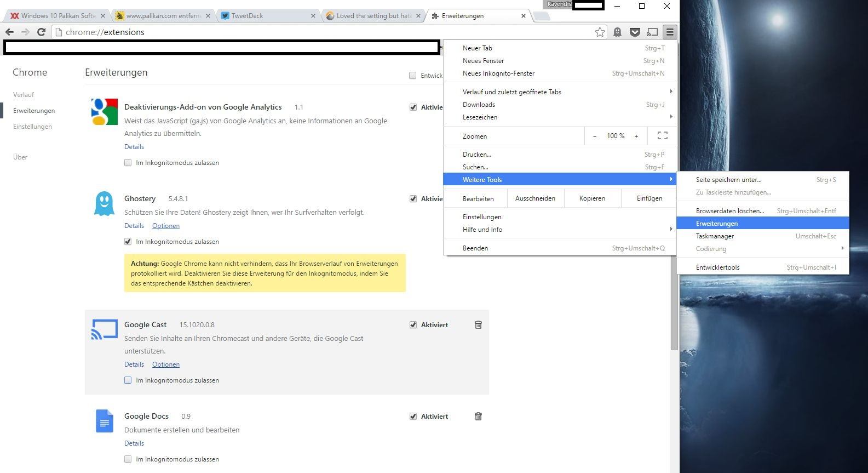Close the TweetDeck tab
Viewport: 868px width, 473px height.
[x=313, y=16]
